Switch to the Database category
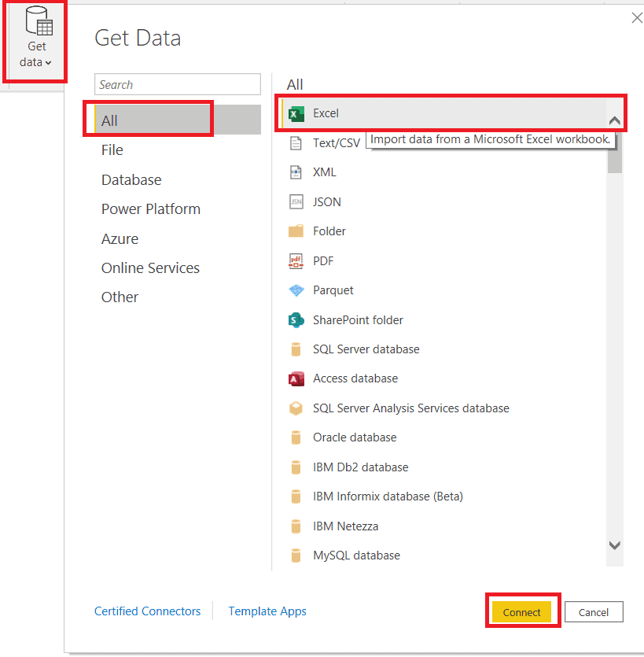Screen dimensions: 644x657 point(131,180)
